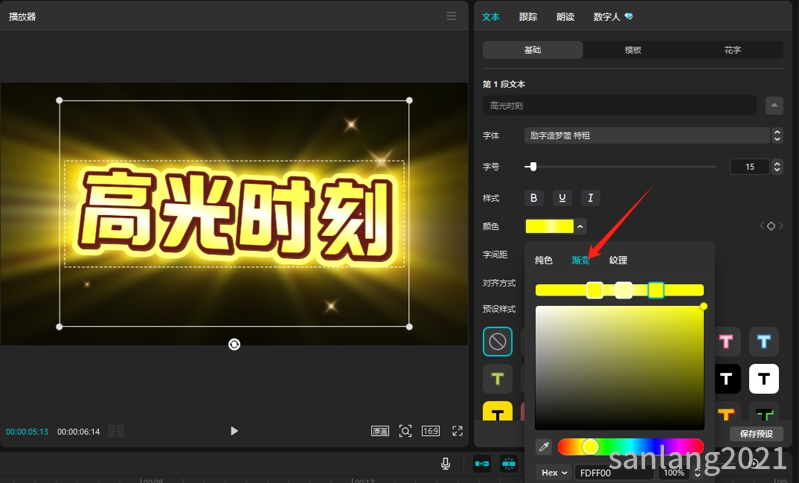This screenshot has height=483, width=799.
Task: Click the text content field 高光时刻
Action: [619, 105]
